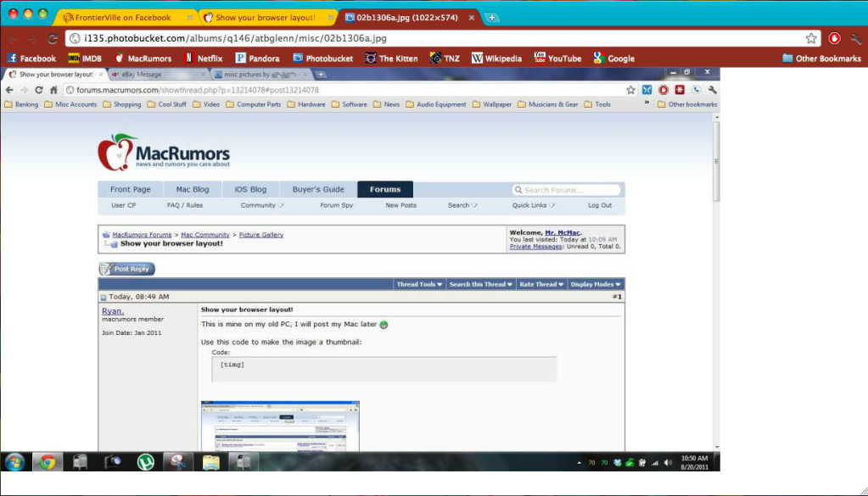Open the Mr. McMac profile link

coord(563,233)
